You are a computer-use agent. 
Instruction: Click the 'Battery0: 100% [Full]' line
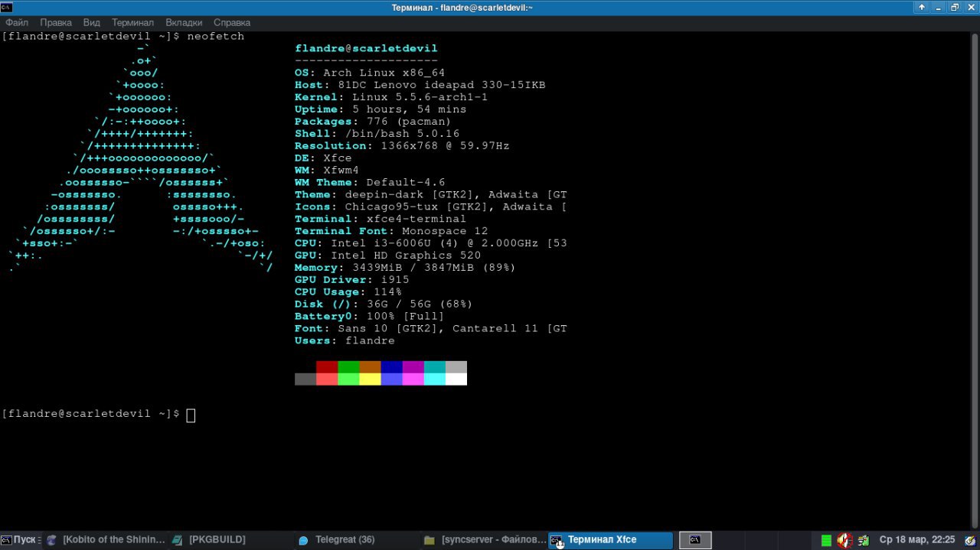pyautogui.click(x=370, y=317)
